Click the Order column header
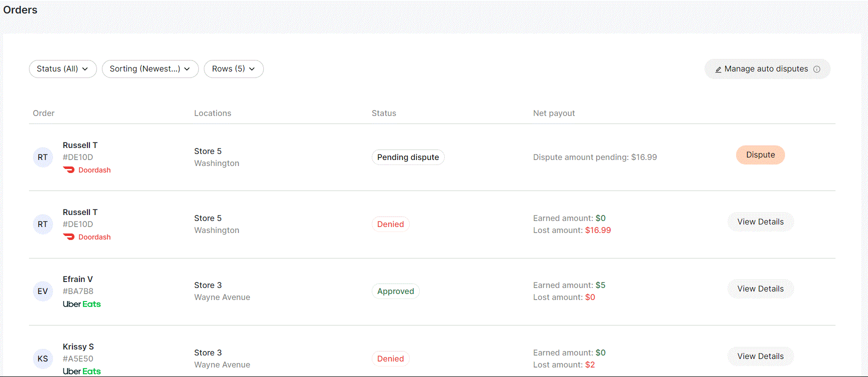 click(44, 113)
